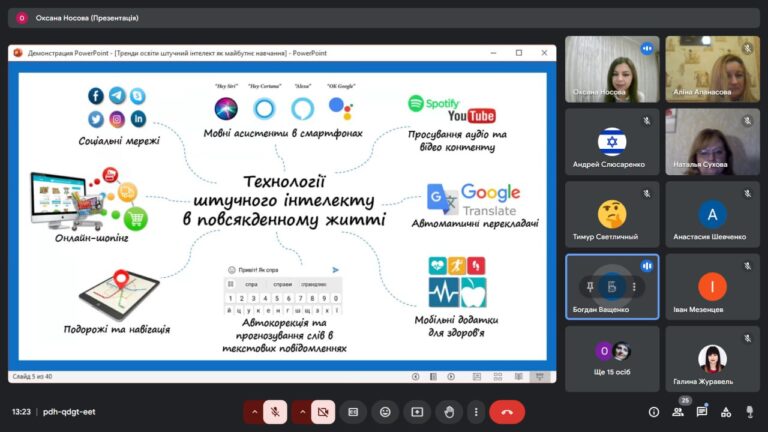Raise hand using the hand icon
The image size is (768, 432).
(x=449, y=412)
